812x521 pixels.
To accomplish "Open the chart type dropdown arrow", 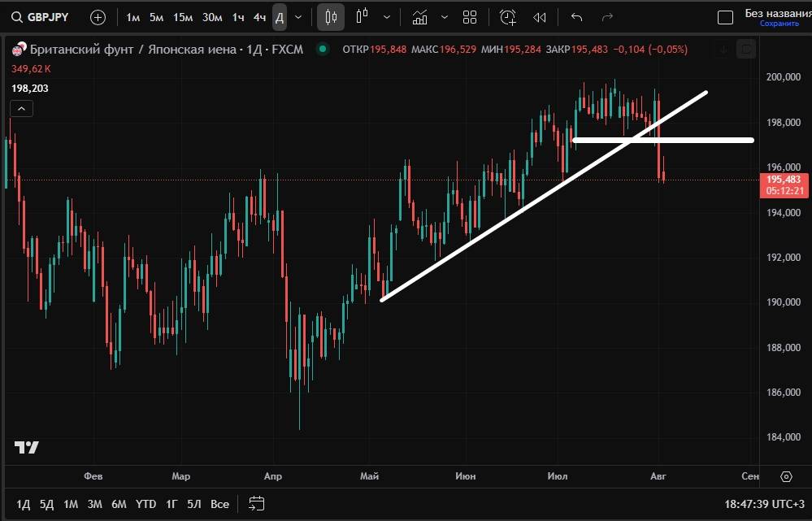I will tap(386, 17).
